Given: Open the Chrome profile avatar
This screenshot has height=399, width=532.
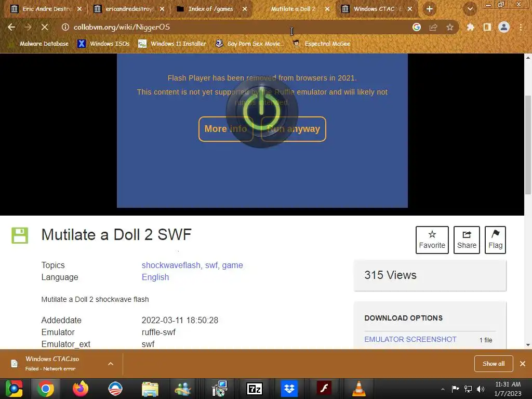Looking at the screenshot, I should pos(504,27).
